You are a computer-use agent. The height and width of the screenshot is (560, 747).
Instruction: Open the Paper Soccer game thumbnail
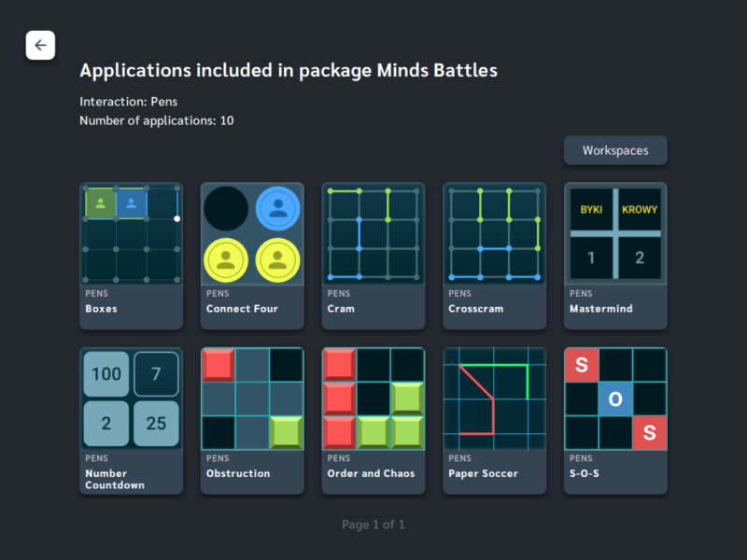495,399
